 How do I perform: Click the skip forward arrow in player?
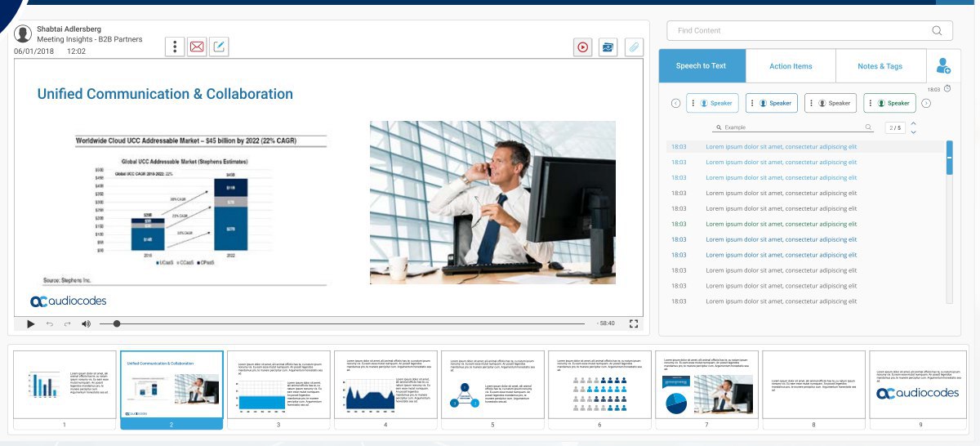pos(68,324)
